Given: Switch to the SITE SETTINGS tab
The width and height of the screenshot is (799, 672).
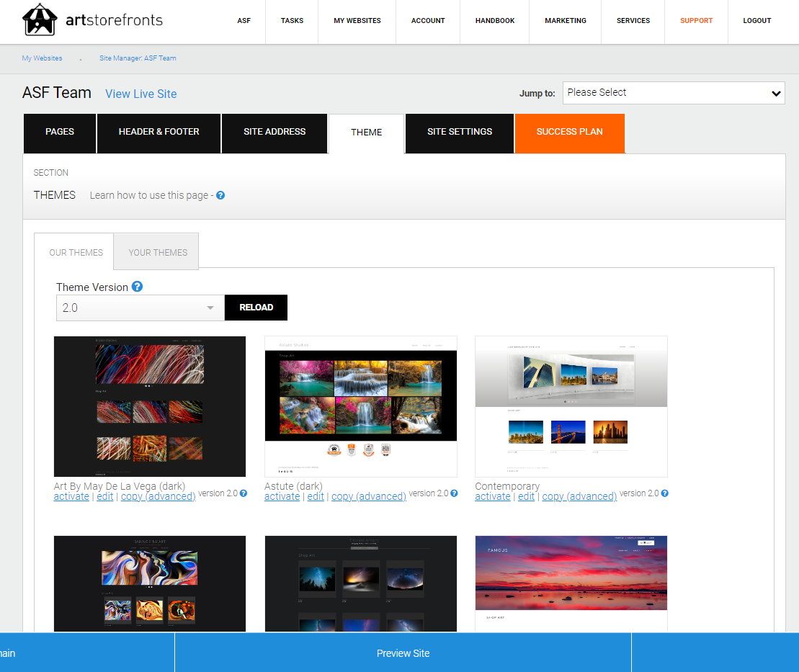Looking at the screenshot, I should click(459, 133).
